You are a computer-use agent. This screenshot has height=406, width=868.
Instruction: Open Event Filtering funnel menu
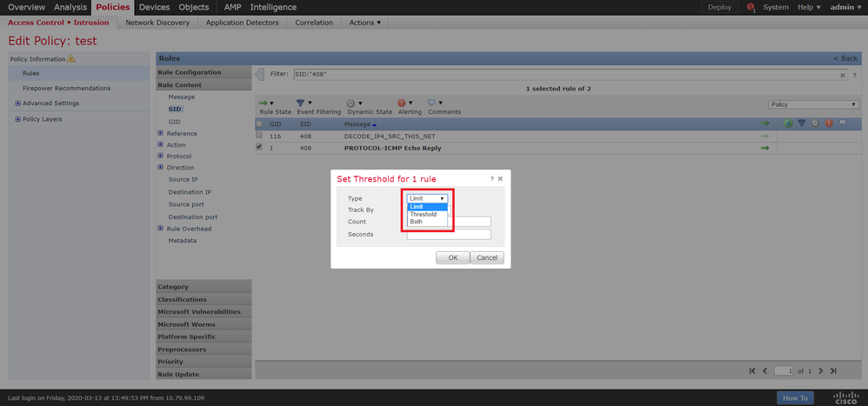(304, 103)
